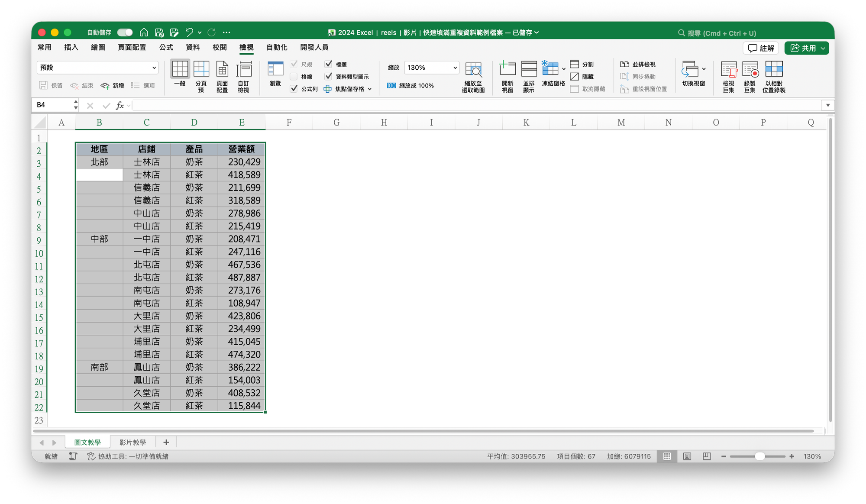Uncheck the Formula Bar (公式列) checkbox
This screenshot has width=866, height=504.
tap(294, 89)
